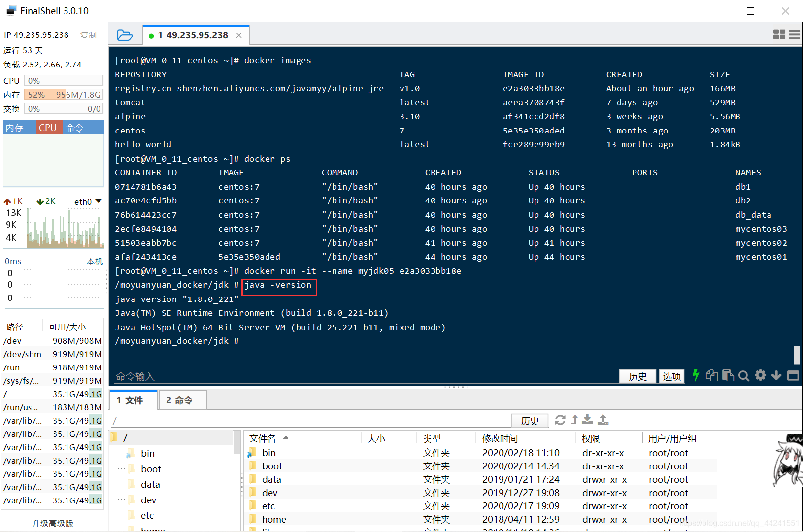Minimize the FinalShell window
Image resolution: width=803 pixels, height=532 pixels.
[716, 11]
